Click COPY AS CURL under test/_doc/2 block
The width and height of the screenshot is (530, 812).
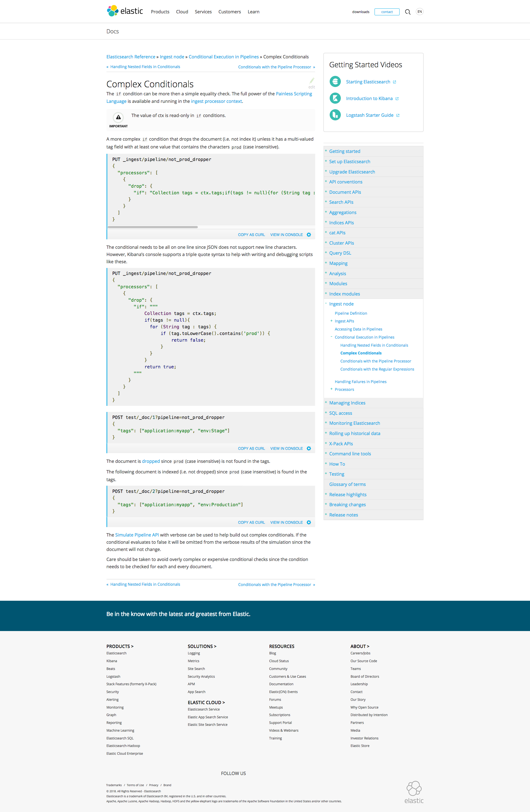[251, 522]
